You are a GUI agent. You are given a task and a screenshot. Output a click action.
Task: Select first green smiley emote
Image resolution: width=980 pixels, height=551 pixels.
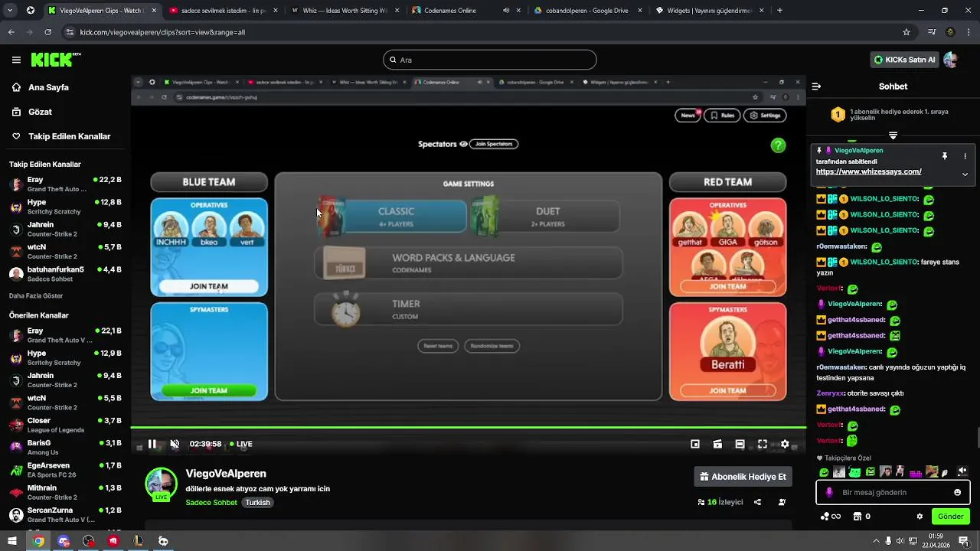pos(824,472)
